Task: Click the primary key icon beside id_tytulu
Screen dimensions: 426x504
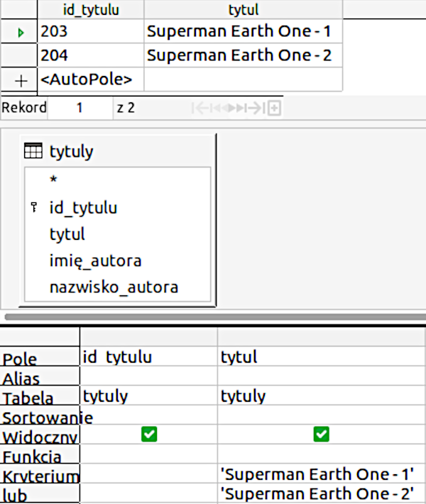Action: point(33,207)
